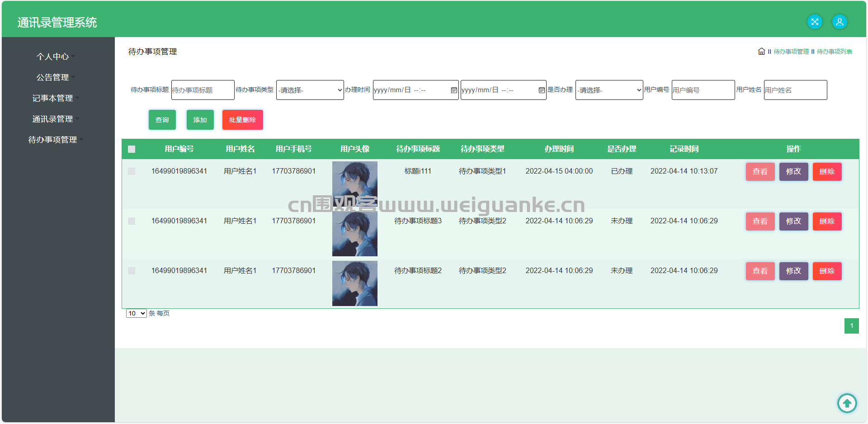Click the 记录时间 column header
Screen dimensions: 868x424
[x=684, y=149]
